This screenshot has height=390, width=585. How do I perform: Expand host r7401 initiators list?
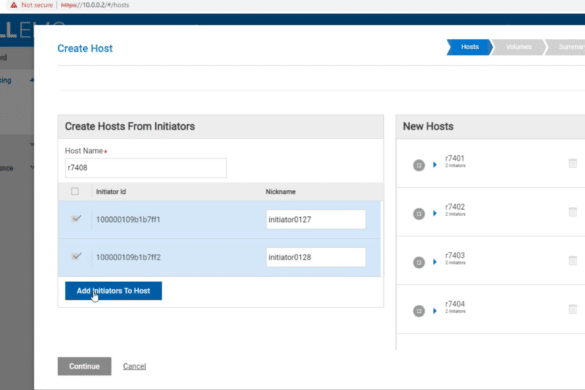coord(435,165)
